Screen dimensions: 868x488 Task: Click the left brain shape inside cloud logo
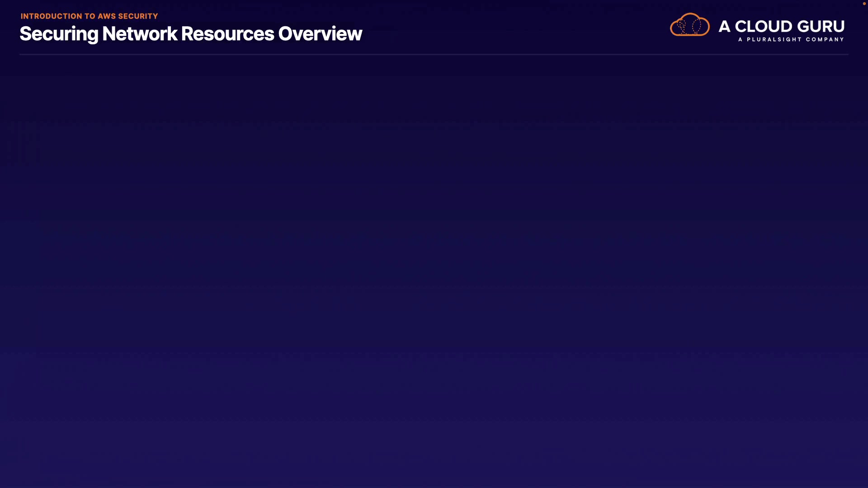click(682, 27)
